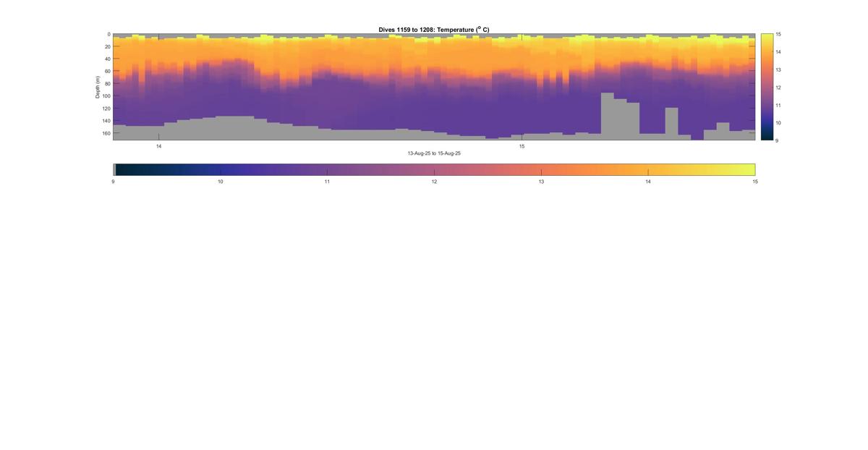Screen dimensions: 868x450
Task: Click tick '10' on the vertical colorbar
Action: tap(778, 122)
